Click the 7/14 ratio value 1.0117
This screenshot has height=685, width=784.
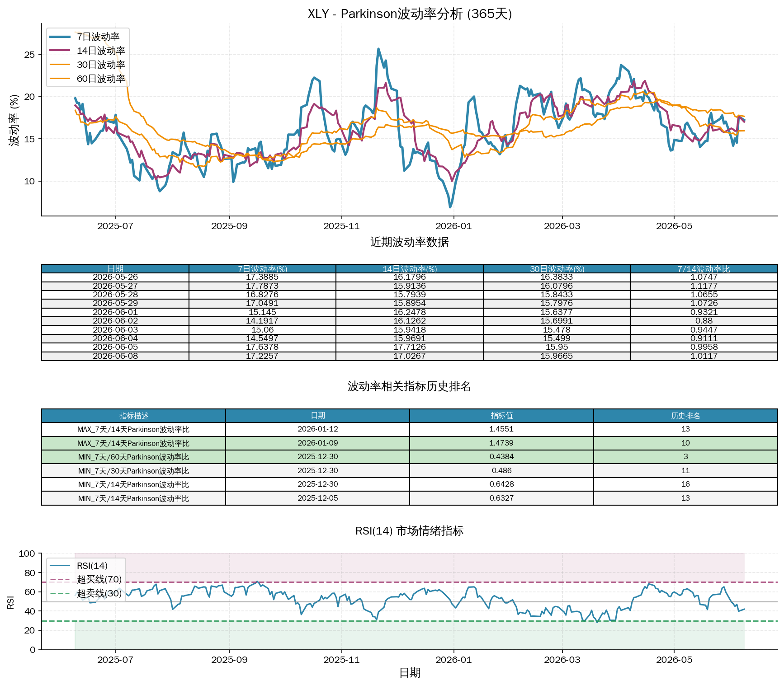click(704, 356)
